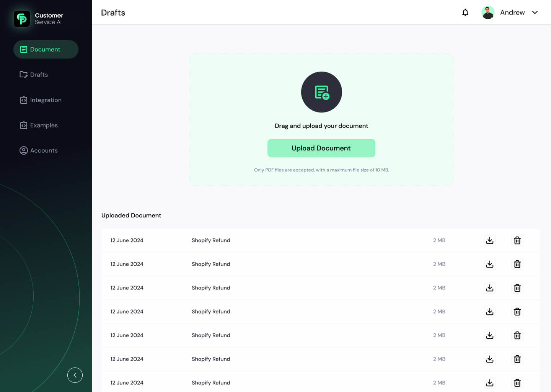The width and height of the screenshot is (551, 392).
Task: Download the seventh Shopify Refund document
Action: 490,383
